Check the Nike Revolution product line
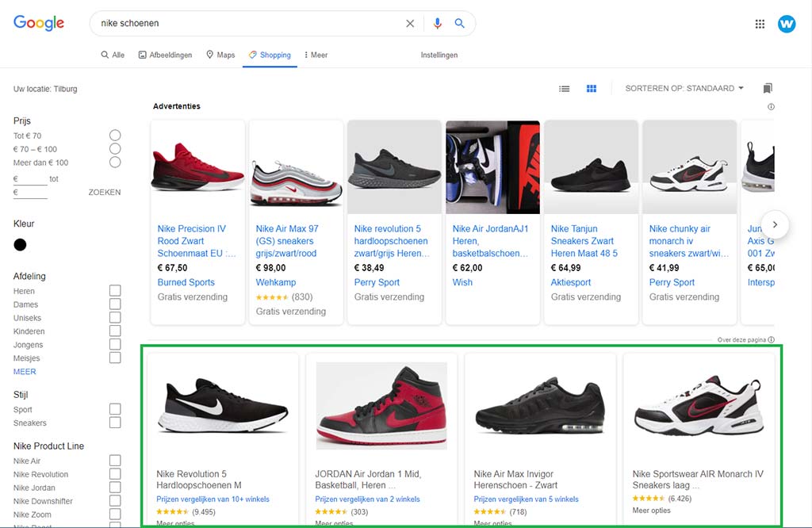Image resolution: width=812 pixels, height=528 pixels. pos(115,473)
